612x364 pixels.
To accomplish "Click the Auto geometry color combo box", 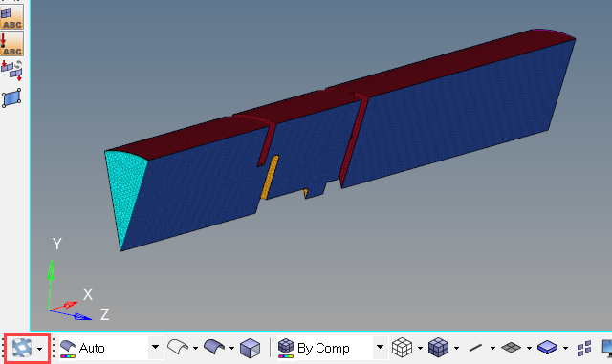I will pos(111,347).
